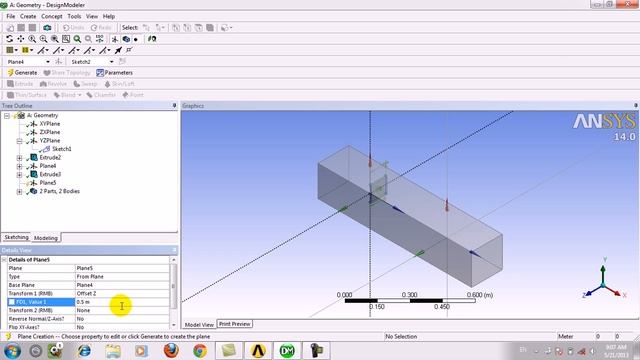Expand the 2 Parts, 2 Bodies node
Screen dimensions: 640x360
click(19, 191)
